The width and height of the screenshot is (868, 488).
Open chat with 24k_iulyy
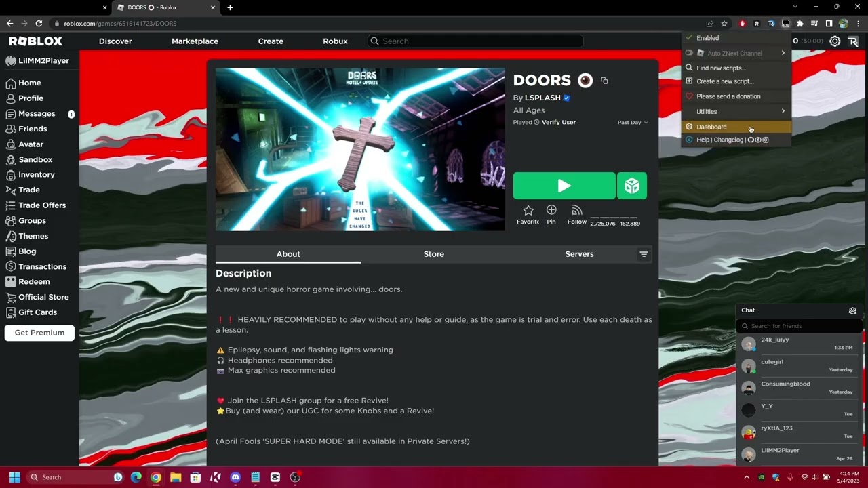(799, 344)
